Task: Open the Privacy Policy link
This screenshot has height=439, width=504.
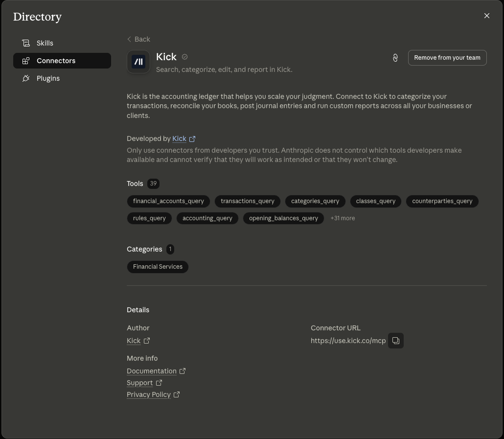Action: click(x=149, y=394)
